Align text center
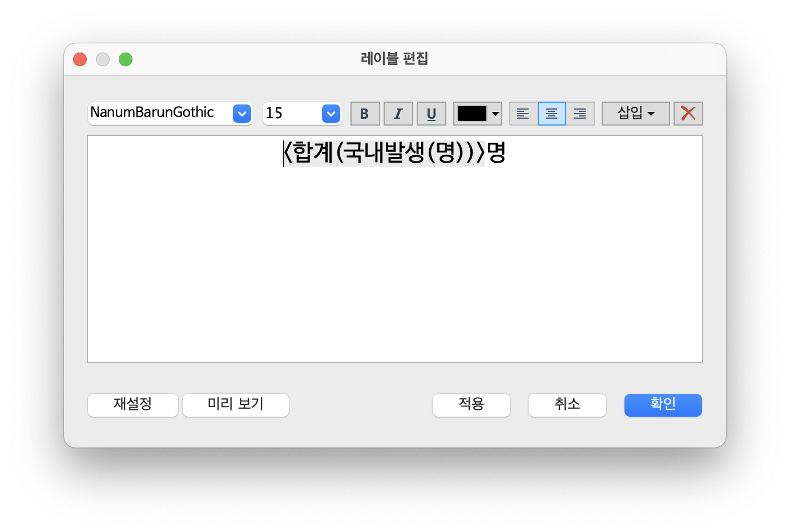Image resolution: width=790 pixels, height=532 pixels. pos(552,114)
